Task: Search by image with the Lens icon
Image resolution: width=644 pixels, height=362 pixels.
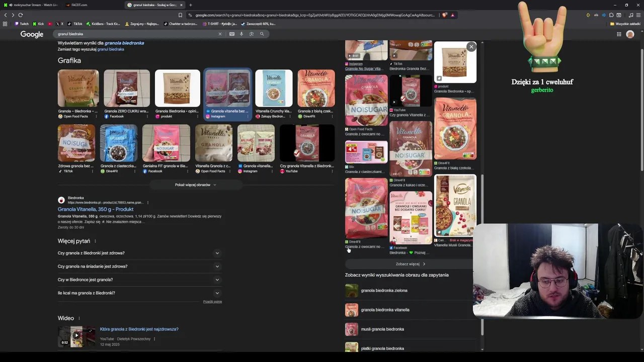Action: tap(252, 34)
